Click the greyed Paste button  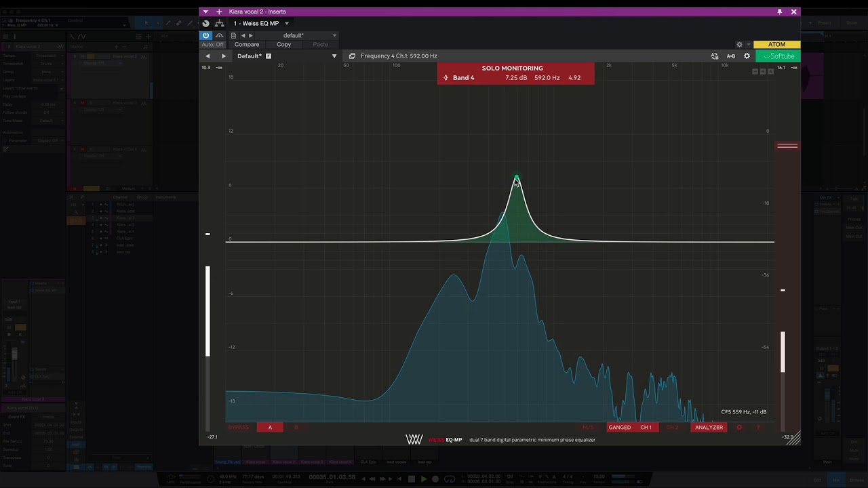(321, 45)
